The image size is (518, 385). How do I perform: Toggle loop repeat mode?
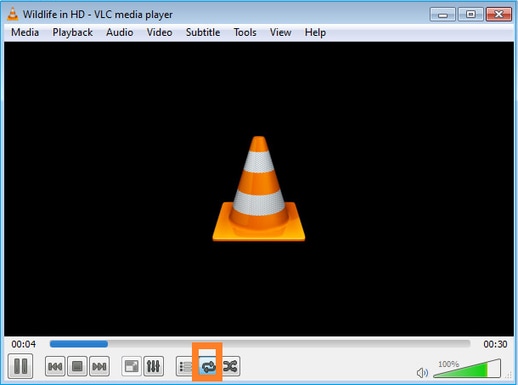click(208, 366)
